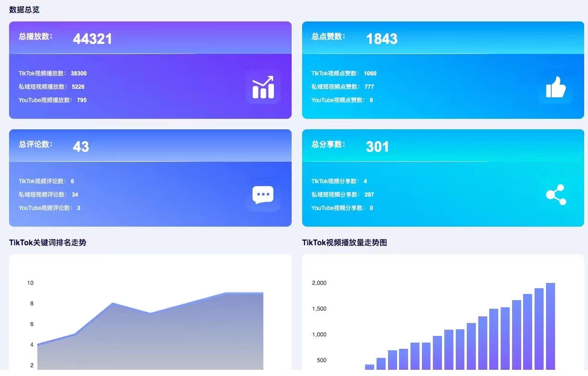Click the total plays value 44321
The width and height of the screenshot is (588, 376).
click(93, 39)
